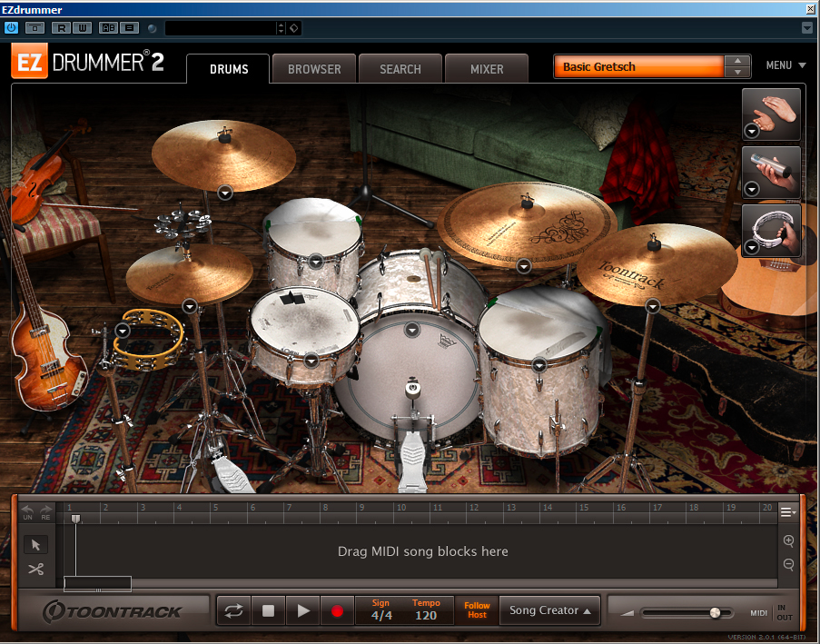Open the hi-hat cymbal dropdown
820x644 pixels.
pyautogui.click(x=189, y=306)
